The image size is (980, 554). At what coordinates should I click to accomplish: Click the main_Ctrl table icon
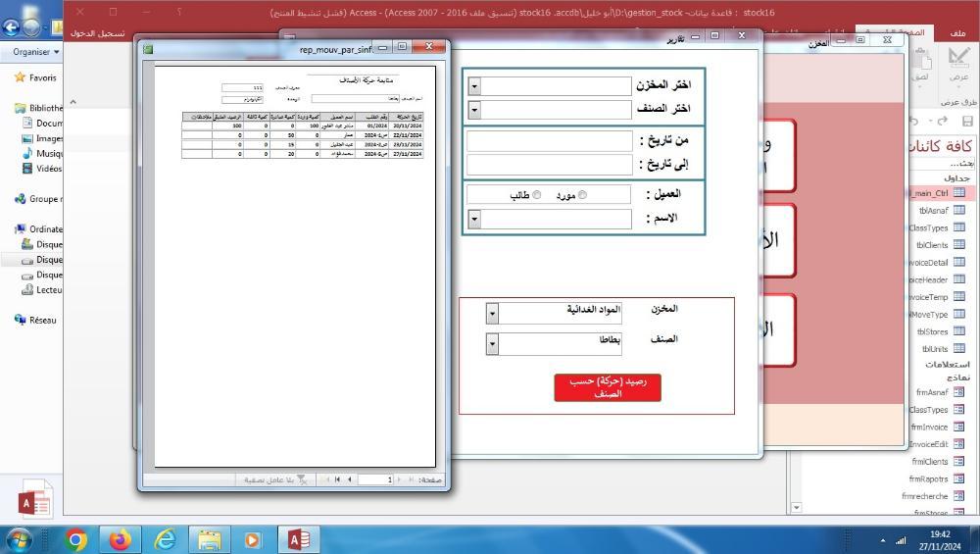[958, 193]
